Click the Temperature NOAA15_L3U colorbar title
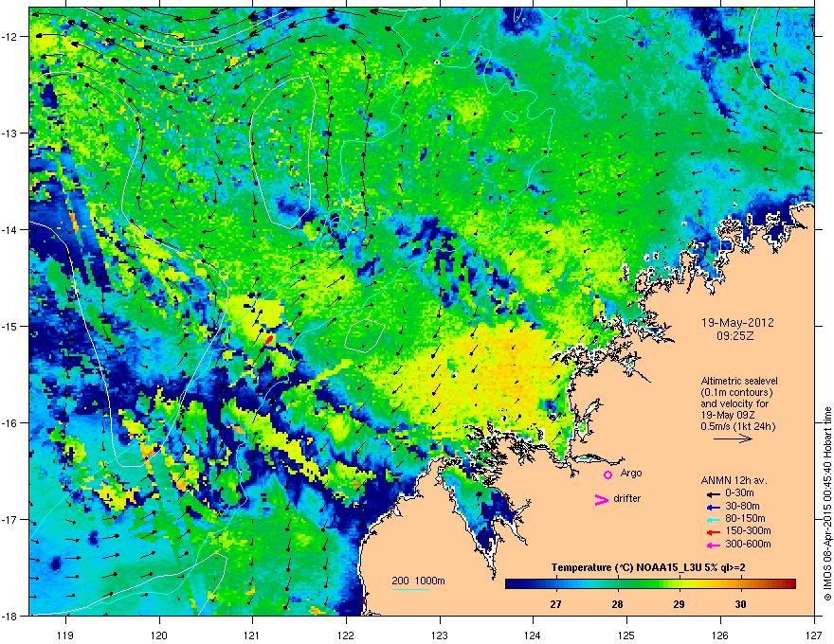Viewport: 834px width, 644px height. coord(648,567)
